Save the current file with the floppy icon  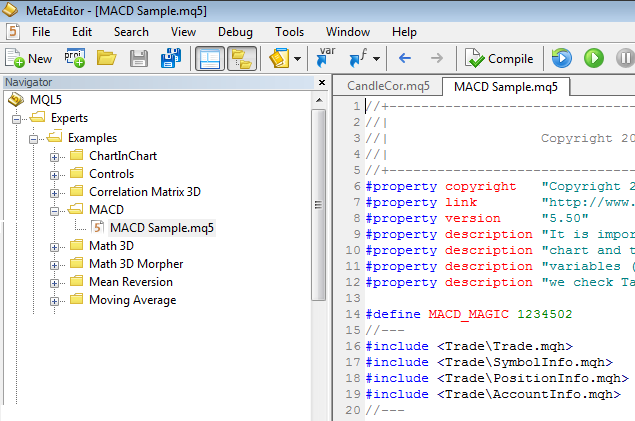(x=139, y=58)
